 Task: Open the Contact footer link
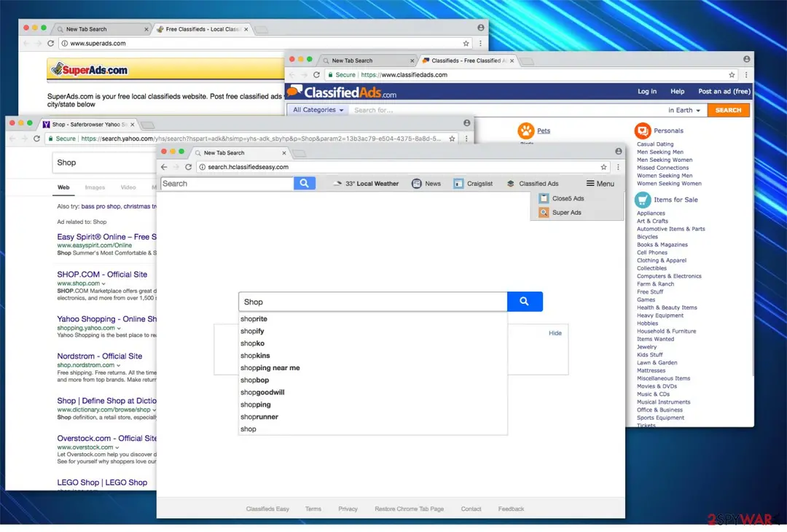click(x=471, y=509)
